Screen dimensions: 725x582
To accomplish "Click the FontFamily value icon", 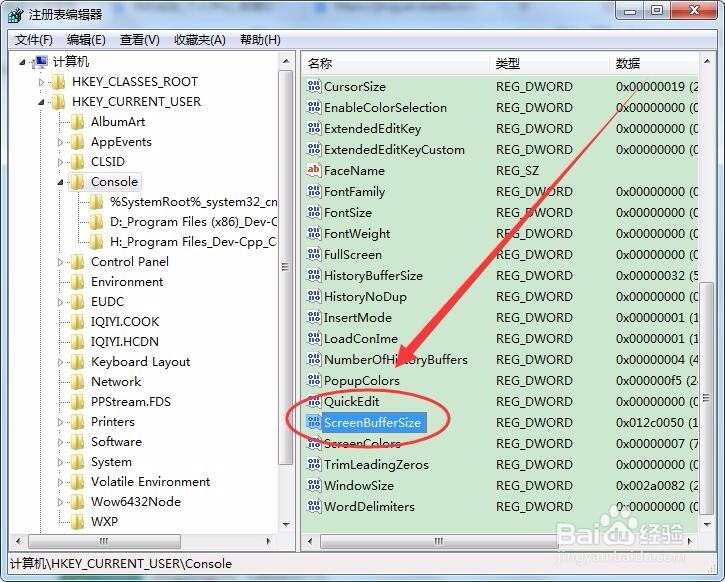I will point(313,191).
